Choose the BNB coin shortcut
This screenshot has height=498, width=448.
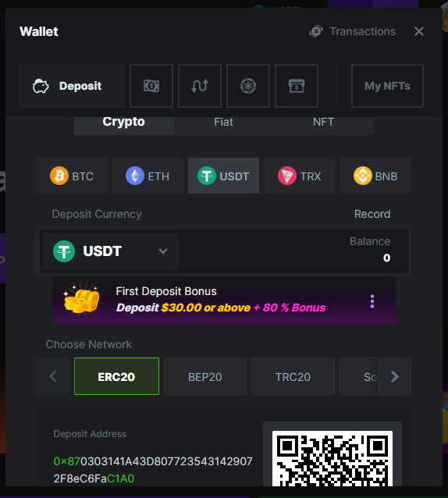(375, 176)
